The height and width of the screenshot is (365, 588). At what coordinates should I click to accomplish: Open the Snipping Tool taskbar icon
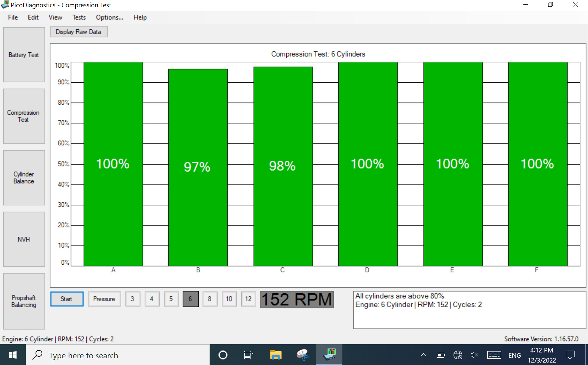coord(303,355)
